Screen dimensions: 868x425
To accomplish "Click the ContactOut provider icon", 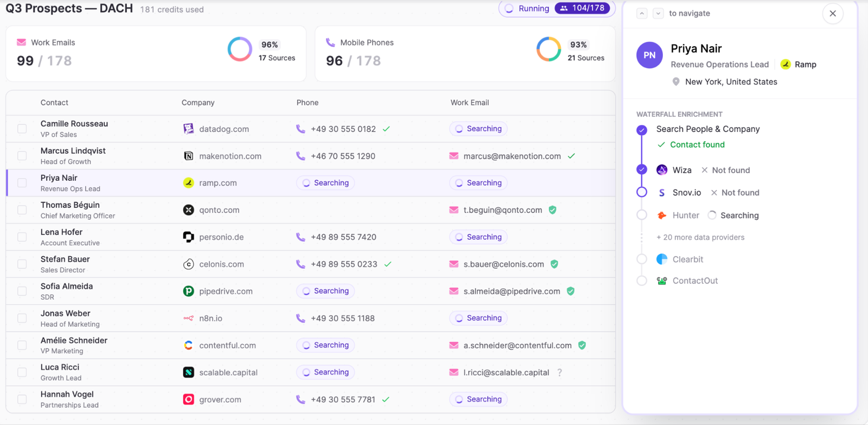I will [662, 281].
